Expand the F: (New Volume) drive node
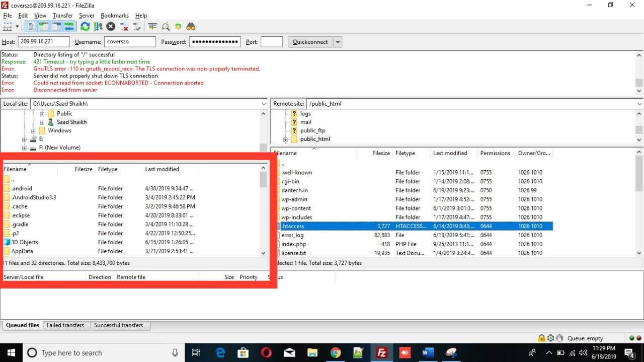The image size is (644, 362). click(x=24, y=148)
